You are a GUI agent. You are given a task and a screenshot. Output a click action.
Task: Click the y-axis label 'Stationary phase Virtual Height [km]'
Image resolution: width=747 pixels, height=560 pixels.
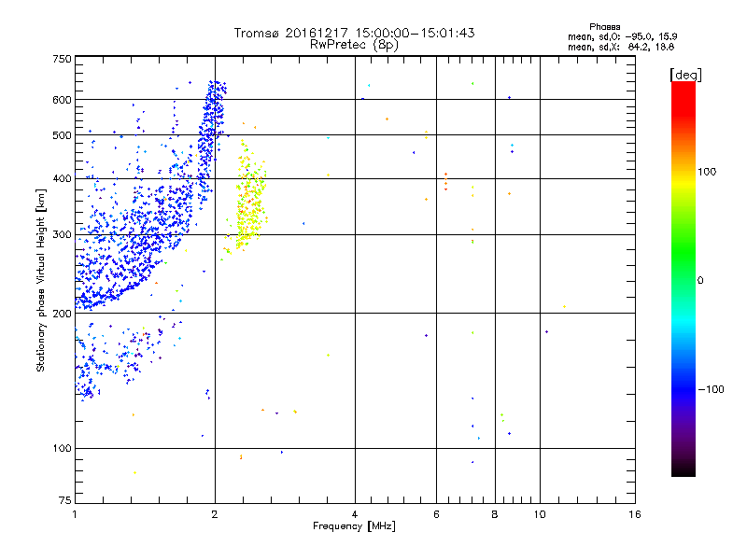[41, 280]
